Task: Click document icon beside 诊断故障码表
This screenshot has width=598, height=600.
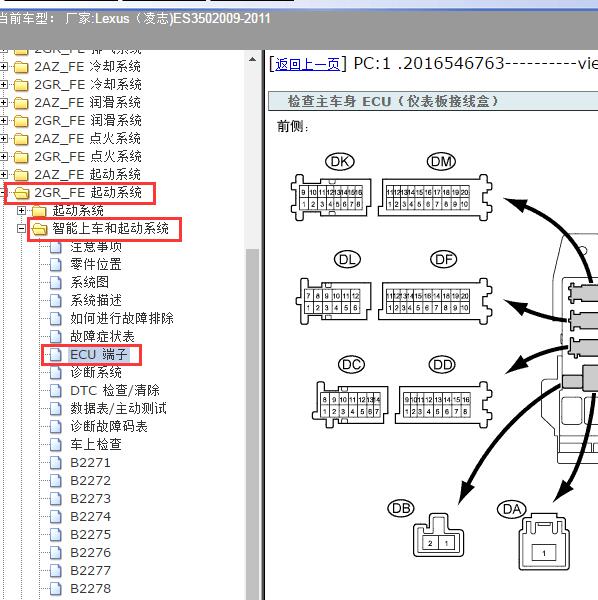Action: (x=56, y=427)
